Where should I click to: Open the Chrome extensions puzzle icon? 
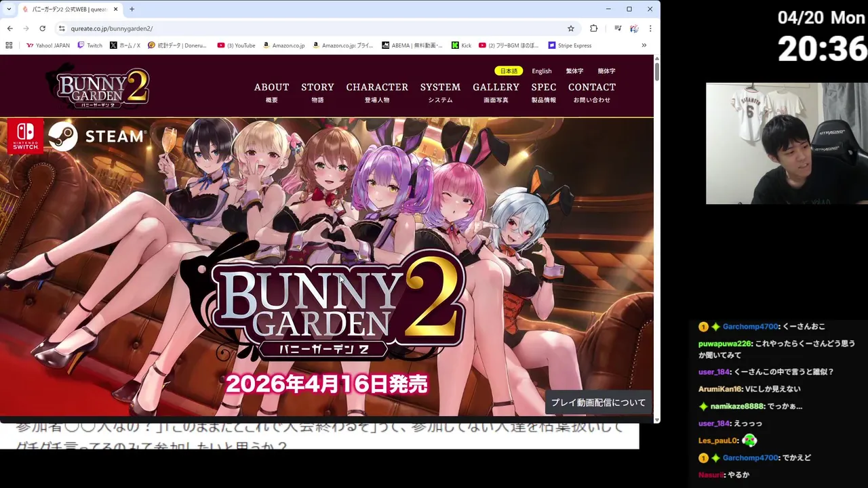[x=594, y=28]
